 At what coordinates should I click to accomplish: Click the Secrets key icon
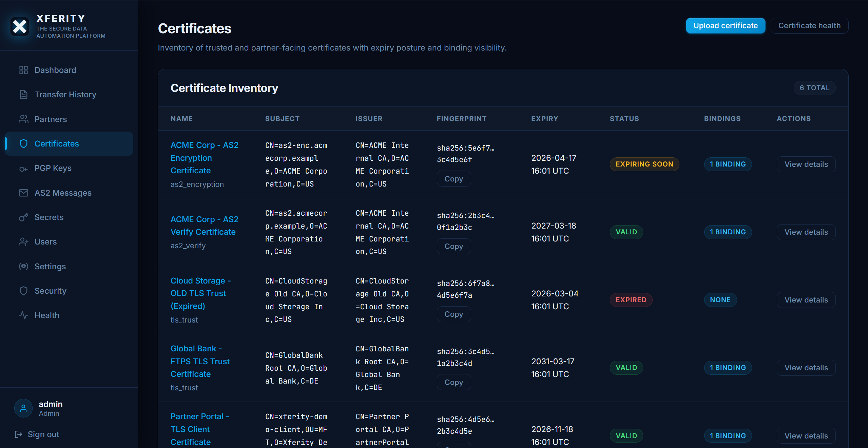[x=23, y=217]
